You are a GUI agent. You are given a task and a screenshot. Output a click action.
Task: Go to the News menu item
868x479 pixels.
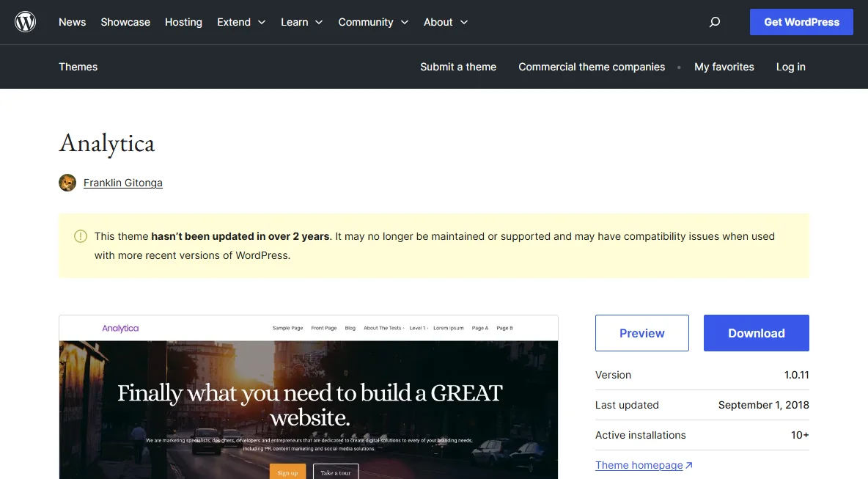[72, 22]
